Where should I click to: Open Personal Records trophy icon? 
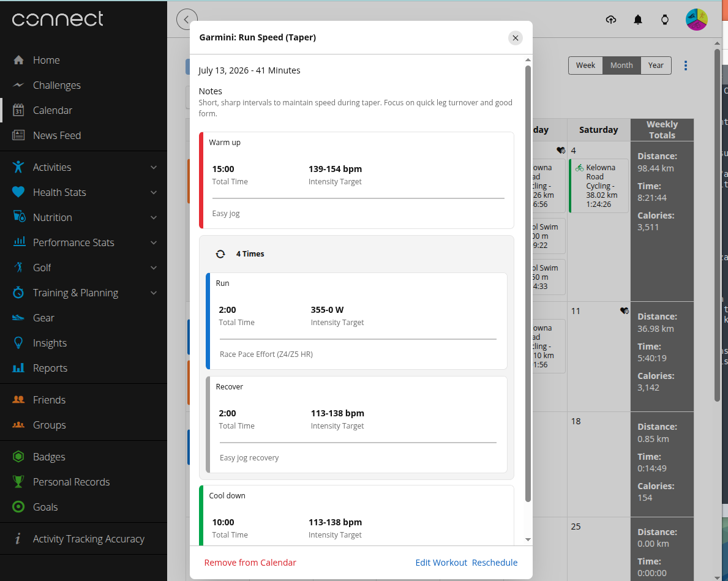[x=18, y=482]
